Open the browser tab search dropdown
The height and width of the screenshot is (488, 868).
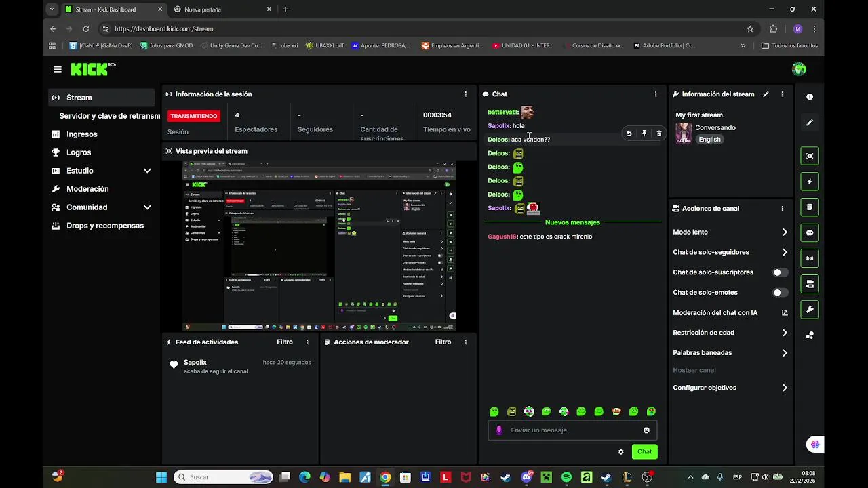click(52, 9)
